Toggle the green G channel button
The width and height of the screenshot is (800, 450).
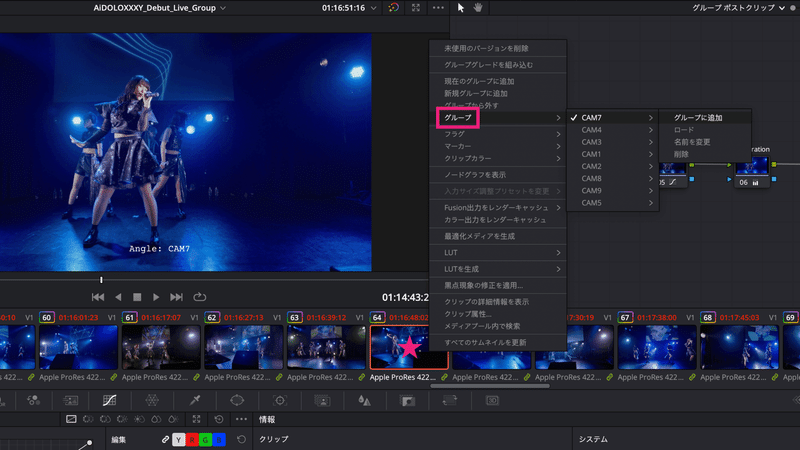(x=205, y=439)
